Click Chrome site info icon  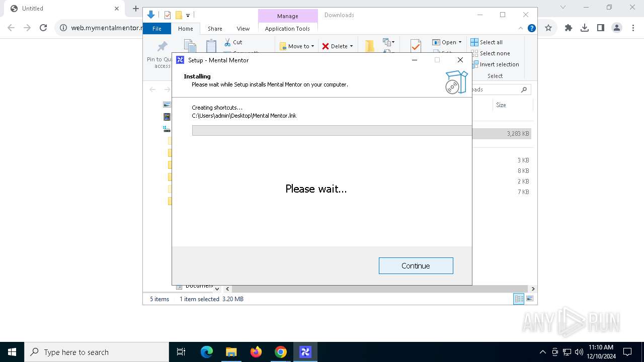[63, 28]
